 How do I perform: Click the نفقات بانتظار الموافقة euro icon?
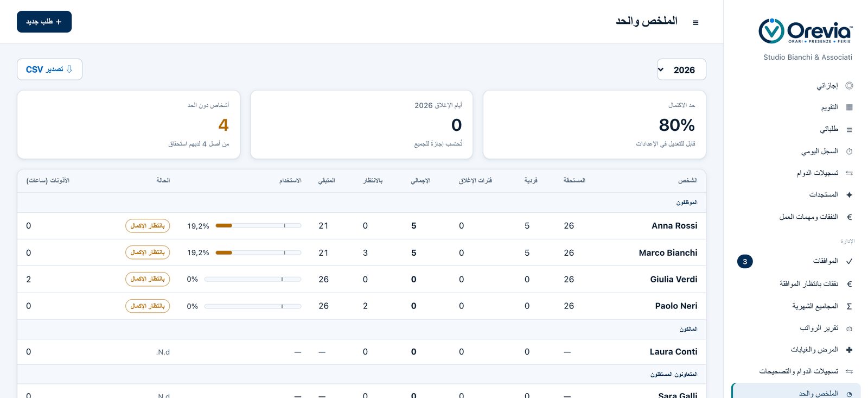(849, 284)
